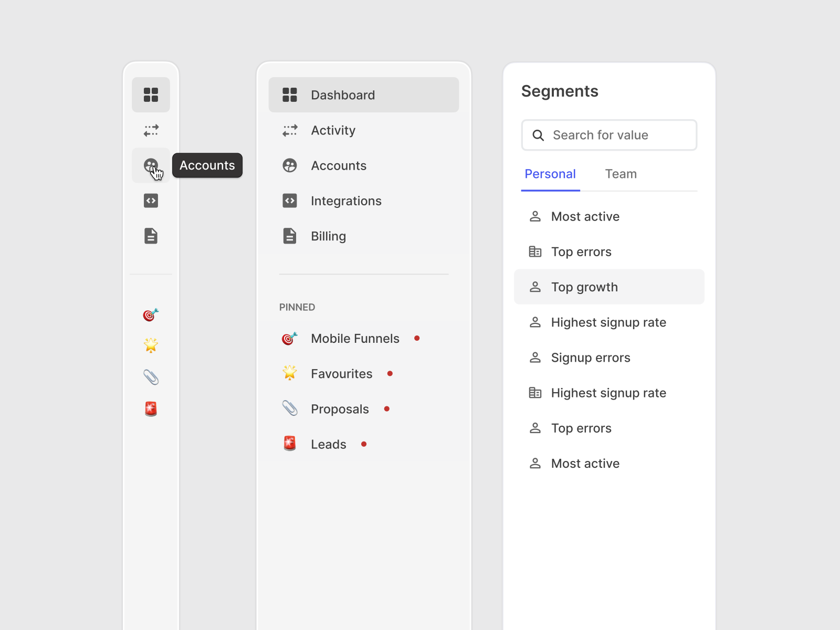The height and width of the screenshot is (630, 840).
Task: Open the Mobile Funnels pinned item
Action: (355, 339)
